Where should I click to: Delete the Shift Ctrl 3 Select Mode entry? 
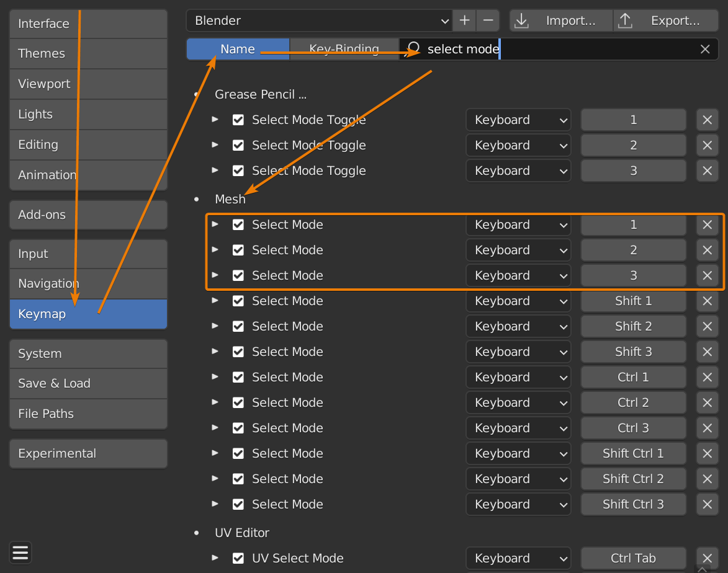[x=707, y=505]
